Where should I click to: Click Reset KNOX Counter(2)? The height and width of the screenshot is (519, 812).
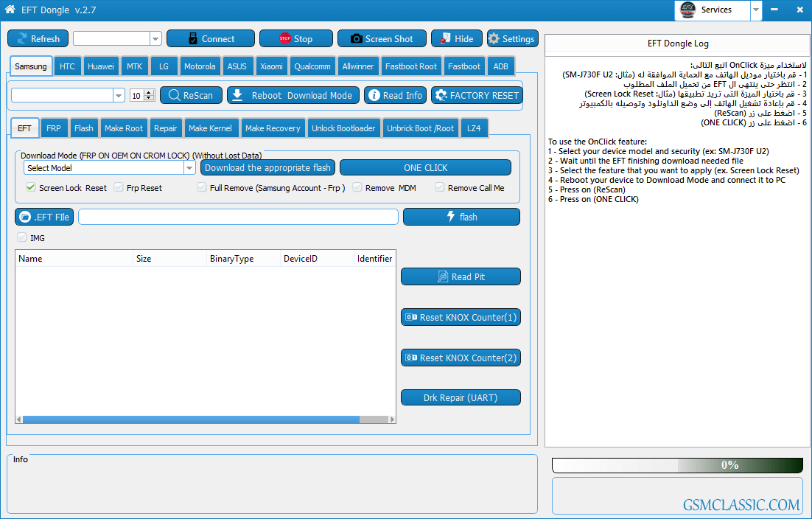coord(461,358)
